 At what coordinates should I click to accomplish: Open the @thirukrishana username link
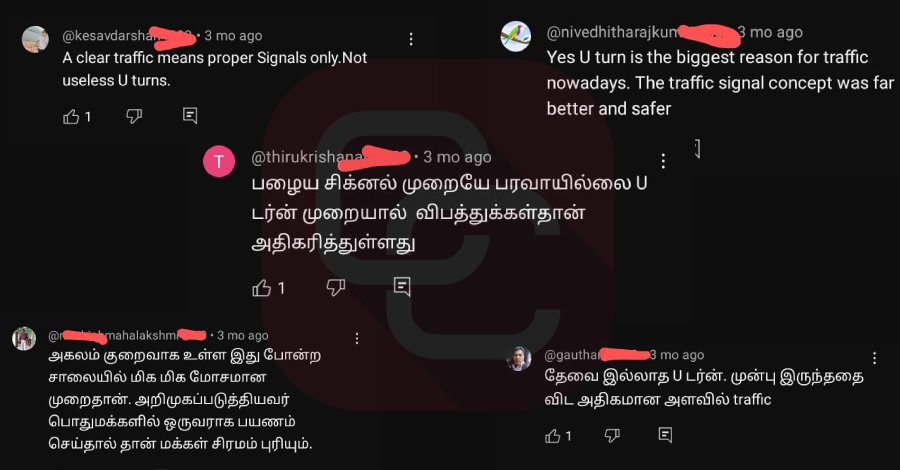point(307,157)
